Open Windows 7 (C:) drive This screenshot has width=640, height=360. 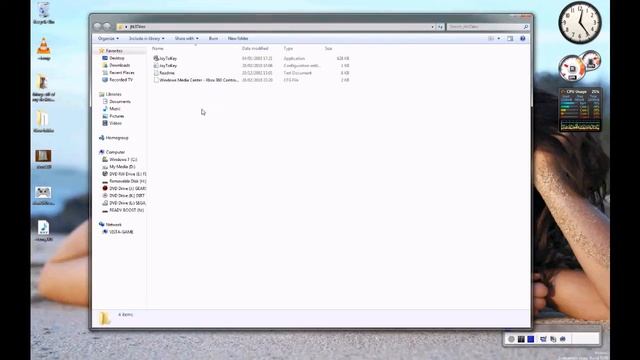pyautogui.click(x=123, y=160)
